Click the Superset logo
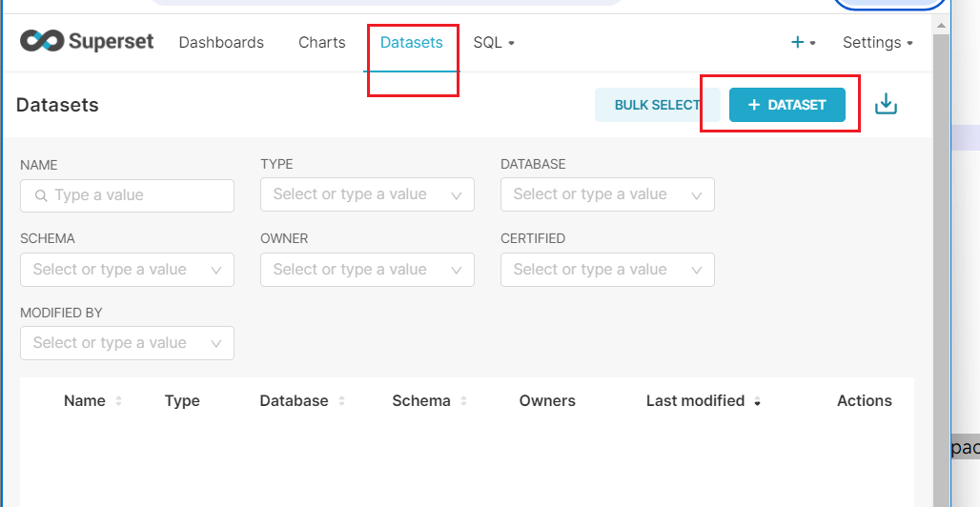The height and width of the screenshot is (507, 980). click(87, 42)
